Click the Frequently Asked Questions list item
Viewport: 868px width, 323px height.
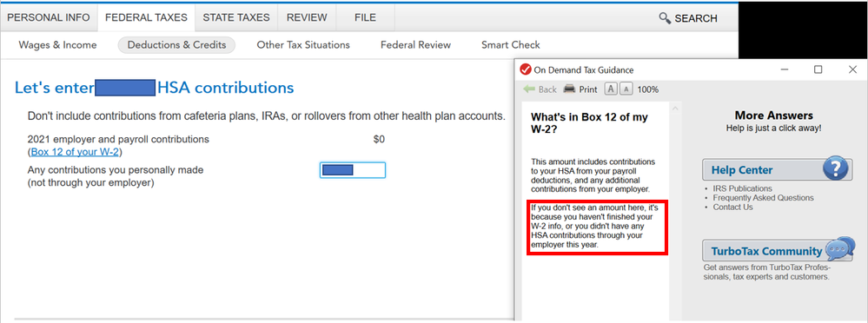[x=764, y=197]
